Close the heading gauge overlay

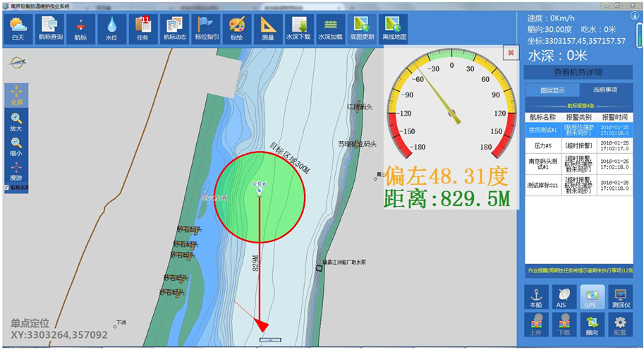coord(511,53)
